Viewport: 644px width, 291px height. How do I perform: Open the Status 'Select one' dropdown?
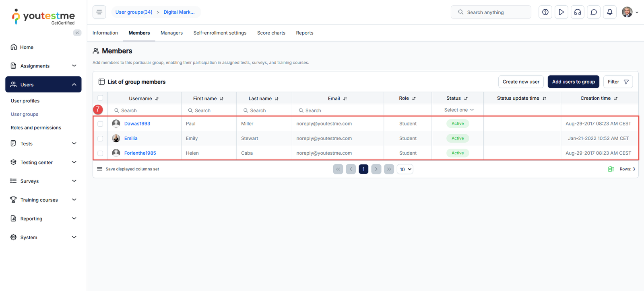point(458,110)
